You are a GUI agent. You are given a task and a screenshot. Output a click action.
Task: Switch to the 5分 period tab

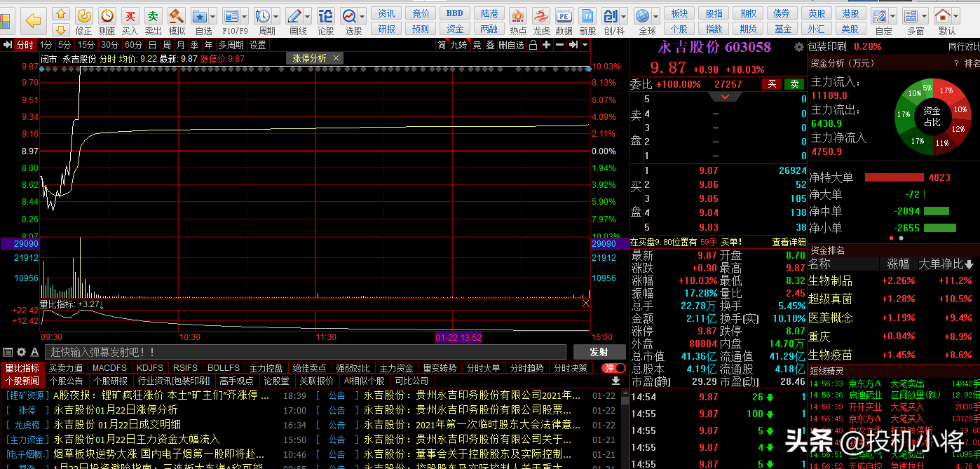64,45
